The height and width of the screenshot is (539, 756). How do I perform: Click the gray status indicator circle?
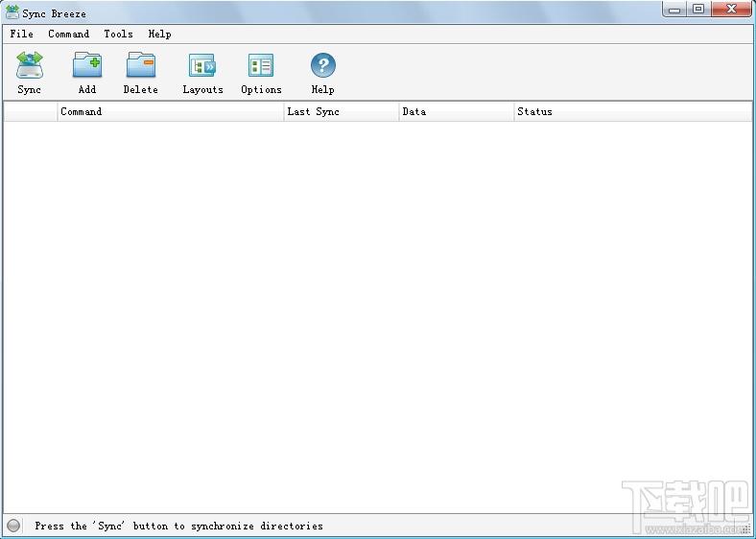coord(13,526)
